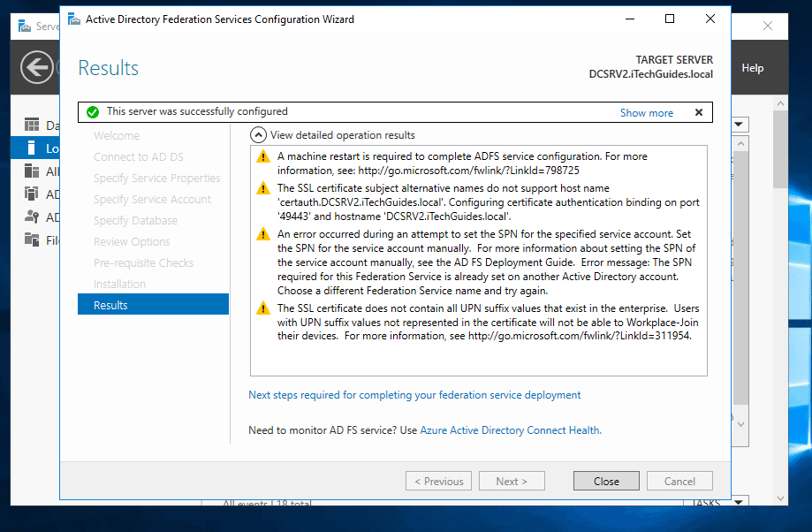Click the Results page heading

point(108,68)
